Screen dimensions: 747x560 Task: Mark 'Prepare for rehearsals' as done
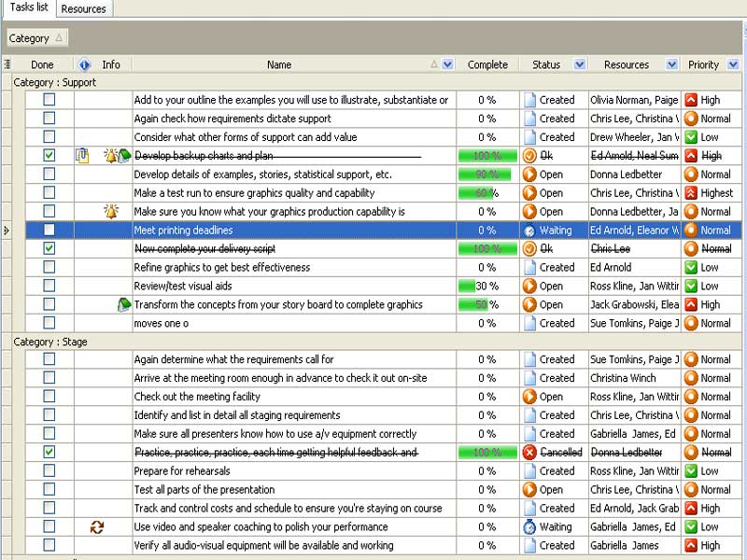coord(49,471)
